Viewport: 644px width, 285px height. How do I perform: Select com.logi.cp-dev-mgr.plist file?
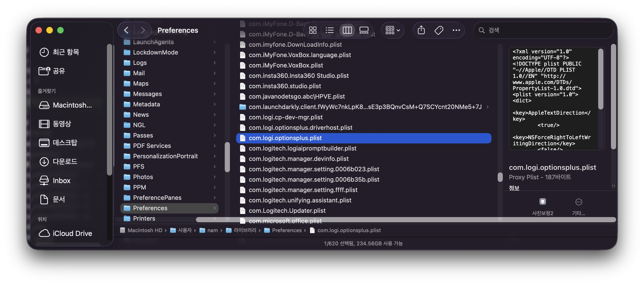click(285, 117)
